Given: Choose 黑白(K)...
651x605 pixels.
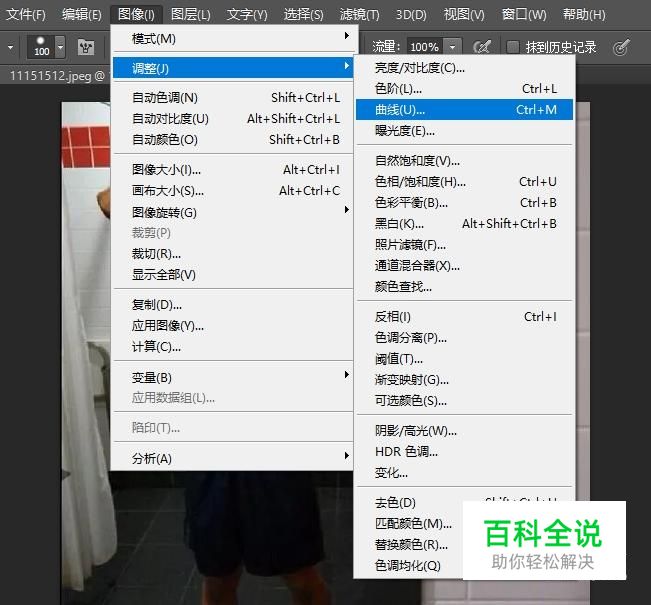Looking at the screenshot, I should pyautogui.click(x=464, y=224).
